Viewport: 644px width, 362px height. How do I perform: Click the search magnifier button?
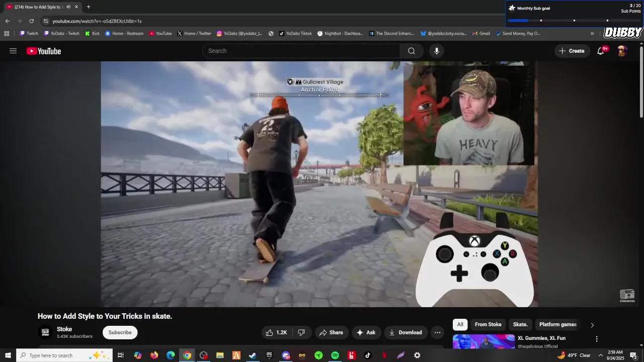click(x=412, y=51)
